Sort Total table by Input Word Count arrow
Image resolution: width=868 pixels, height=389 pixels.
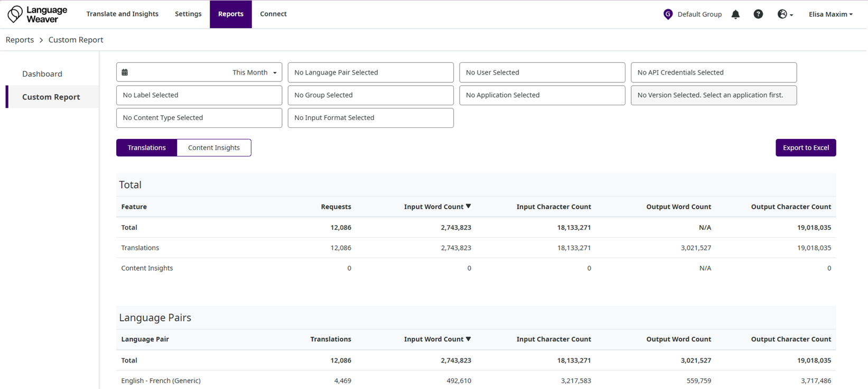click(x=469, y=207)
